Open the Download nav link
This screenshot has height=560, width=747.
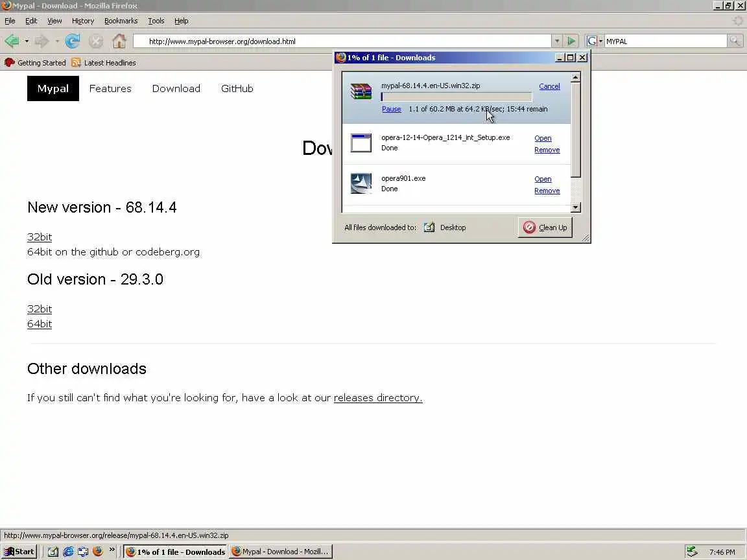coord(176,89)
